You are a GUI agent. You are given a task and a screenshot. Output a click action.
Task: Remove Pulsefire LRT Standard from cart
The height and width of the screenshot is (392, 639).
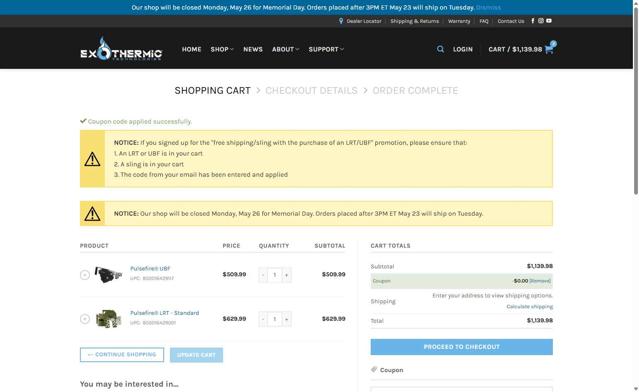click(x=85, y=319)
